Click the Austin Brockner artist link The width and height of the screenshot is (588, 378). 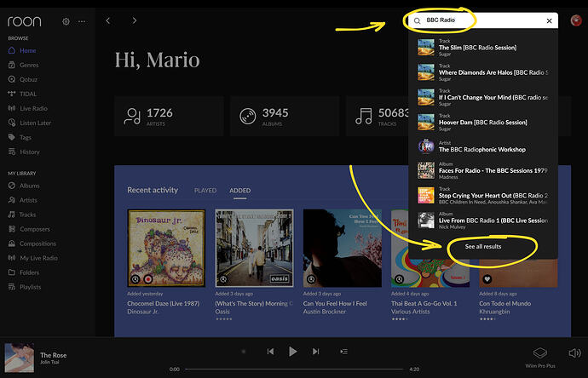pos(325,312)
